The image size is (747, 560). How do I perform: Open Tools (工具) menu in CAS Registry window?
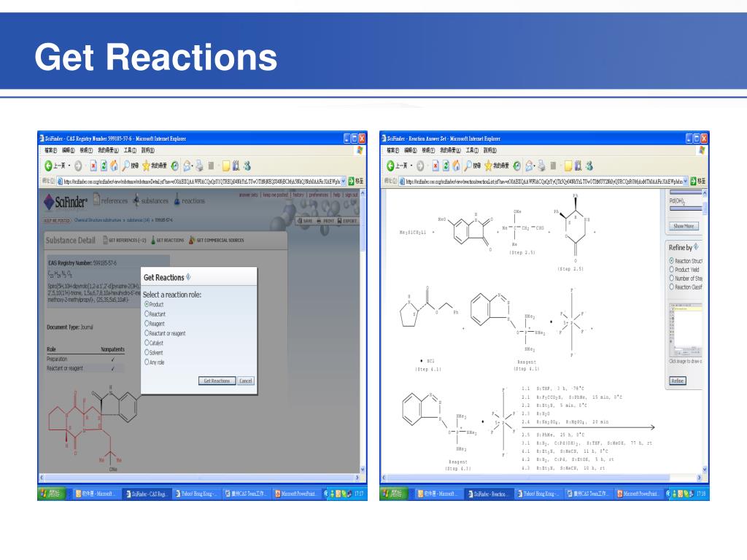click(x=130, y=150)
